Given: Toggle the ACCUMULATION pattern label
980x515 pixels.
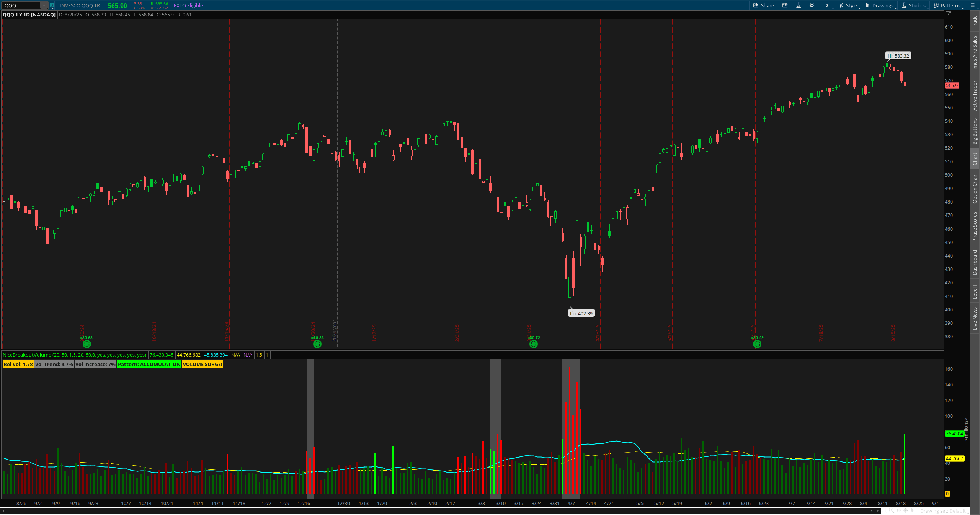Looking at the screenshot, I should [149, 364].
